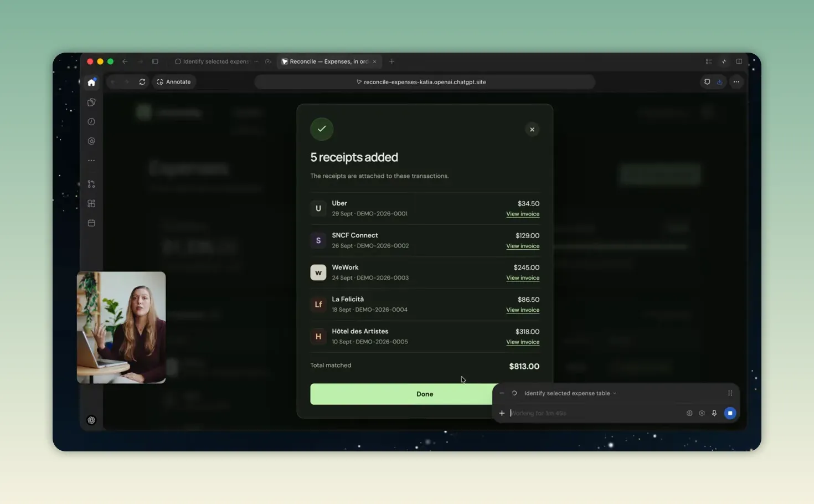Screen dimensions: 814x504
Task: Open the clock history icon in sidebar
Action: (x=91, y=122)
